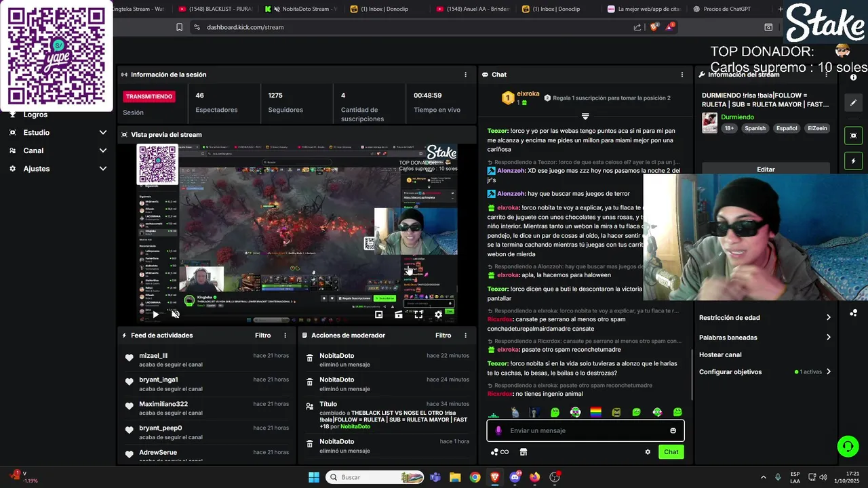Switch to Anuel AA browser tab
The image size is (868, 488).
pyautogui.click(x=473, y=9)
